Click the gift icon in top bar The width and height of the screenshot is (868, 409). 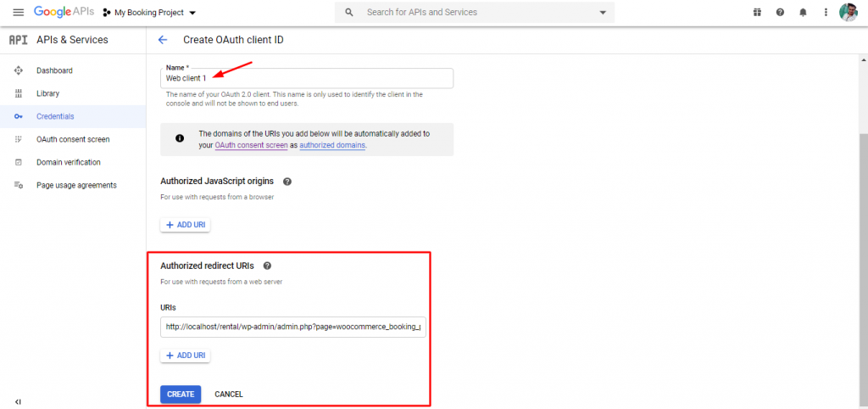tap(757, 13)
